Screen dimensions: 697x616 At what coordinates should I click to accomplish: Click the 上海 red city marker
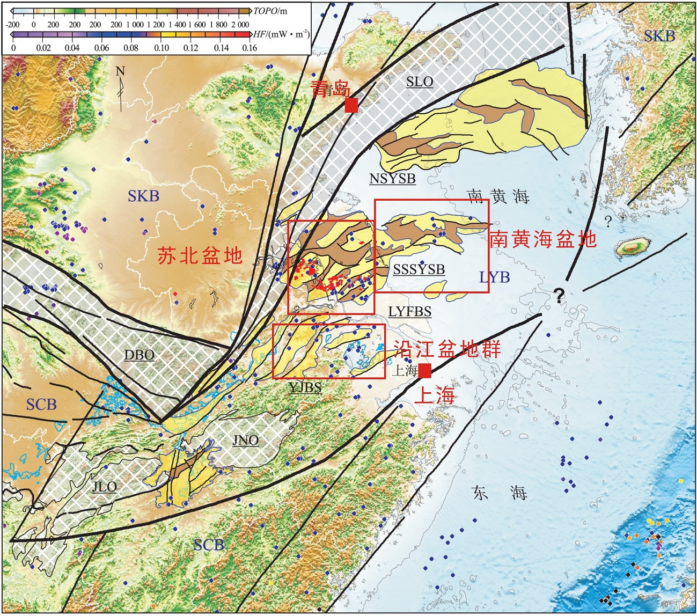click(x=424, y=371)
